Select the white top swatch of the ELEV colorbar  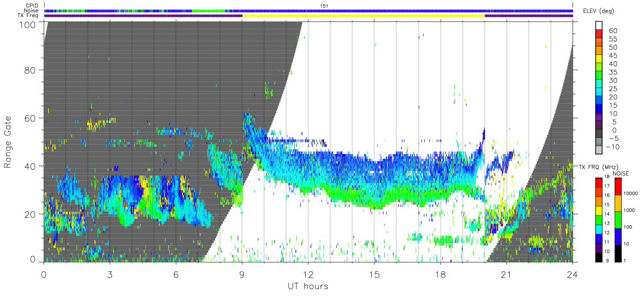coord(599,26)
